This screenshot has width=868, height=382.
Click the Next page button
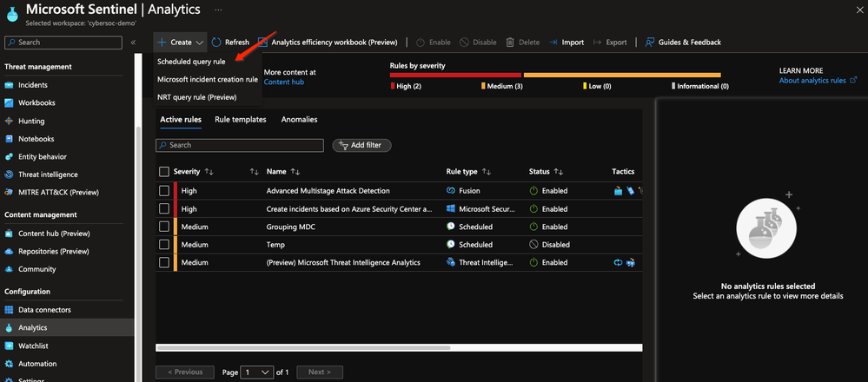tap(320, 372)
